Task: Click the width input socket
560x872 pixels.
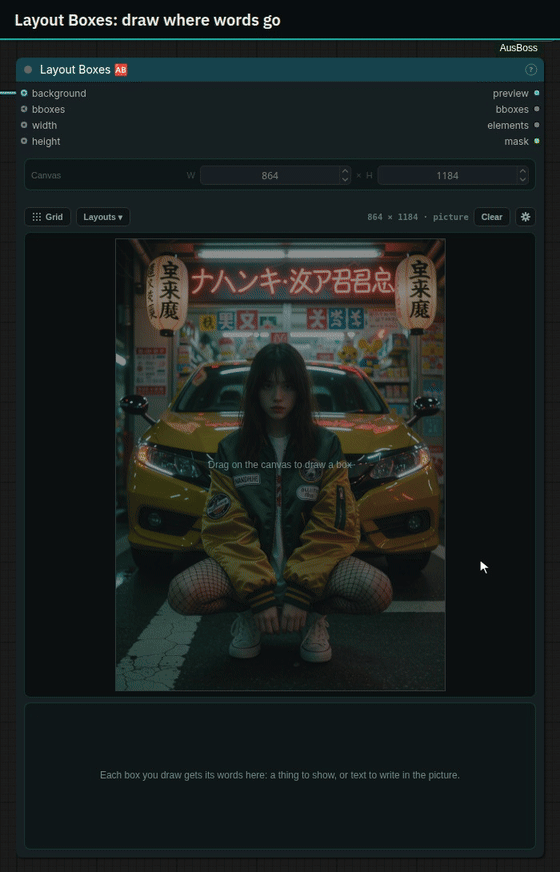Action: point(24,125)
